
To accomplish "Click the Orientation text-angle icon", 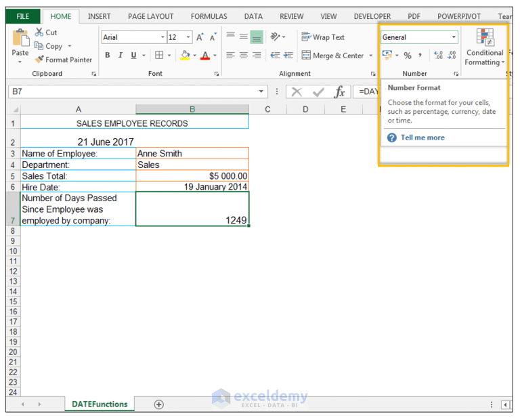I will (x=276, y=37).
